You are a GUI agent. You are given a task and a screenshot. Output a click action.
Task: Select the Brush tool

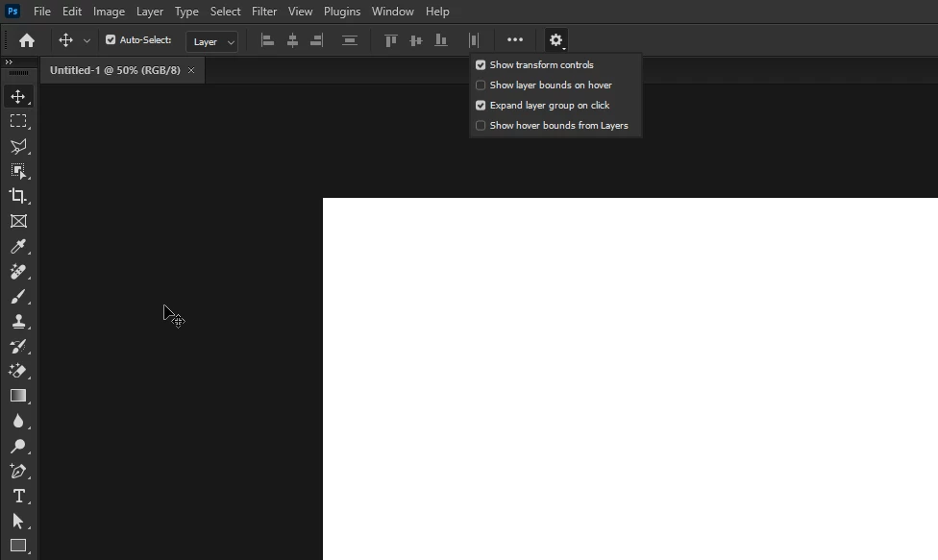click(18, 297)
